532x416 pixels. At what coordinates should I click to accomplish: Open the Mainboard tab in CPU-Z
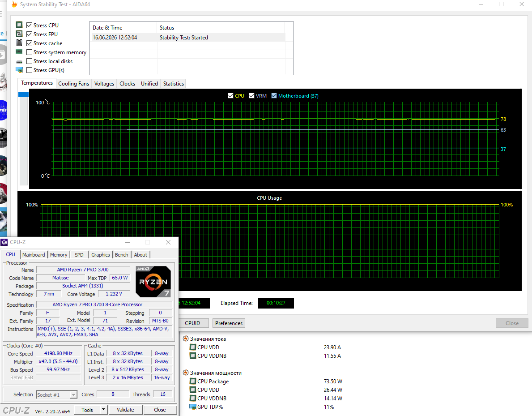pyautogui.click(x=34, y=255)
